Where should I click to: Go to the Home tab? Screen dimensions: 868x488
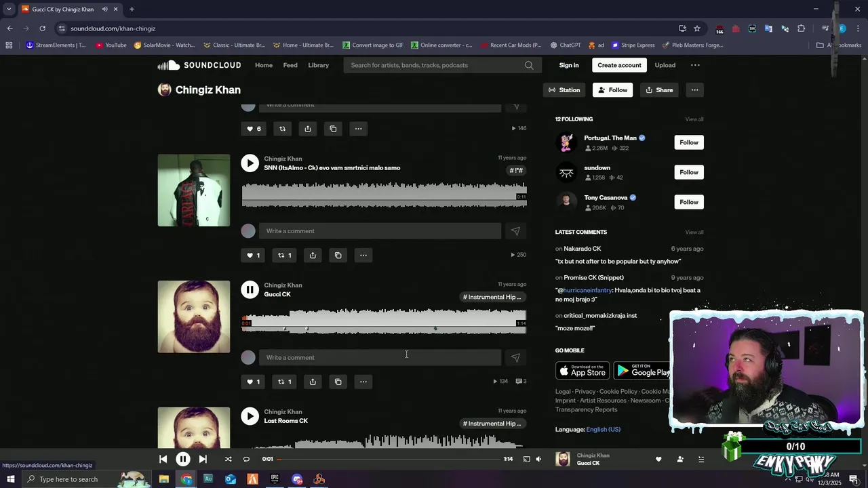[x=264, y=65]
